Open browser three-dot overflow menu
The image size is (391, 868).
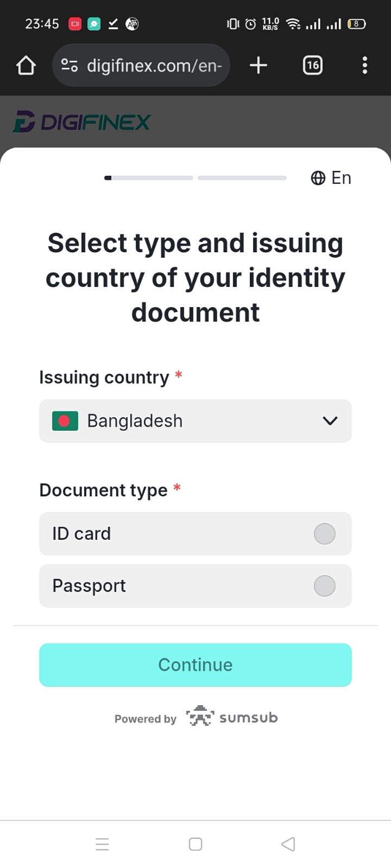pyautogui.click(x=365, y=66)
